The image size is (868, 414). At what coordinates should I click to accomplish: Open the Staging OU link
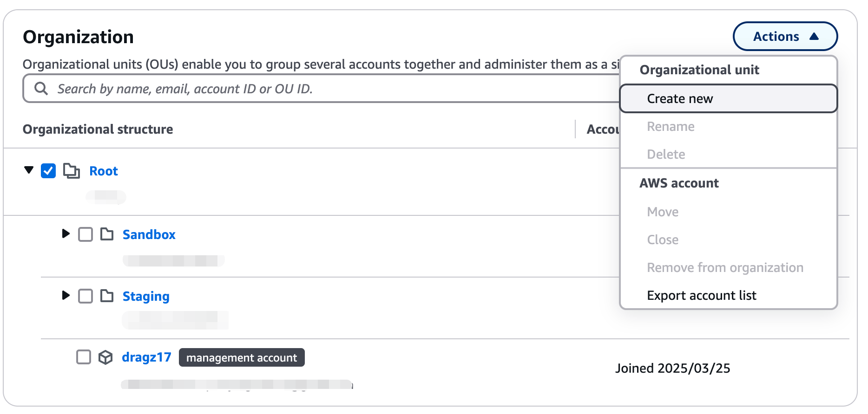tap(146, 297)
